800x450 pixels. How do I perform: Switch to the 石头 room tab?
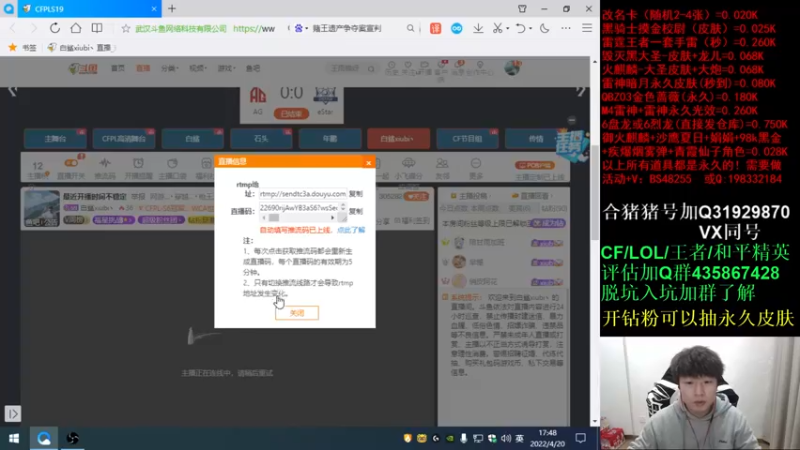pyautogui.click(x=261, y=139)
